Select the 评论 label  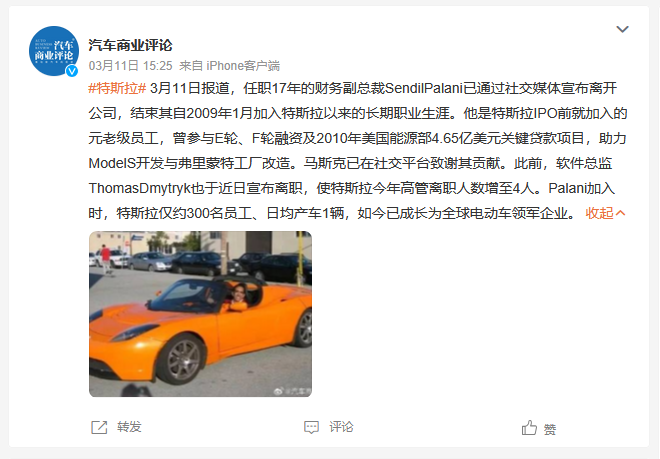[341, 427]
